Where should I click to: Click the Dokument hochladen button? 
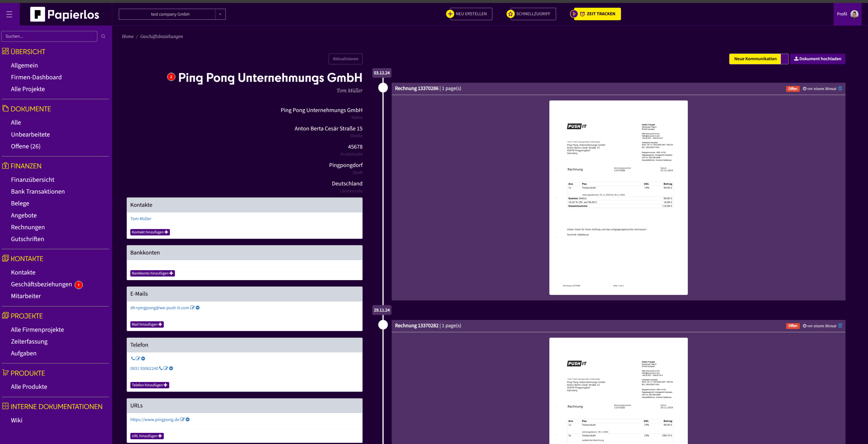(818, 59)
